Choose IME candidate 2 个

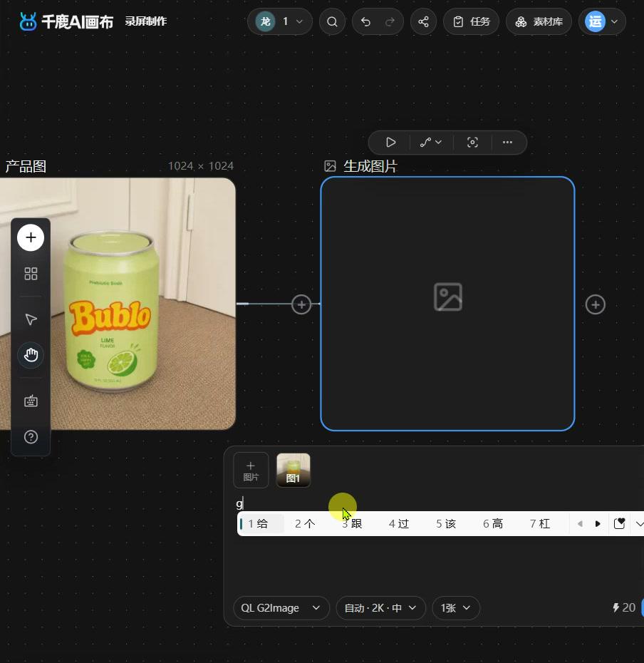coord(305,524)
